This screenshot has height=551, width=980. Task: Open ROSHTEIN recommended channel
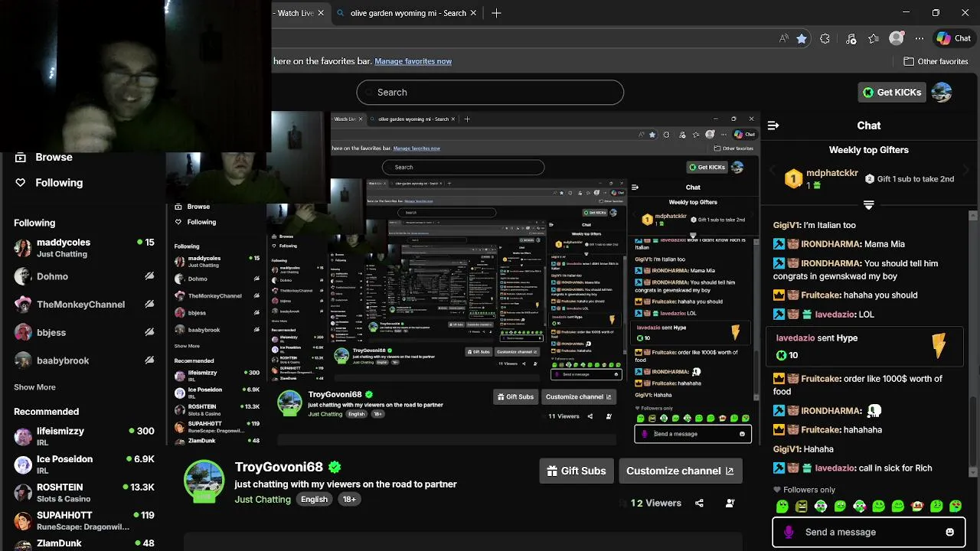84,492
